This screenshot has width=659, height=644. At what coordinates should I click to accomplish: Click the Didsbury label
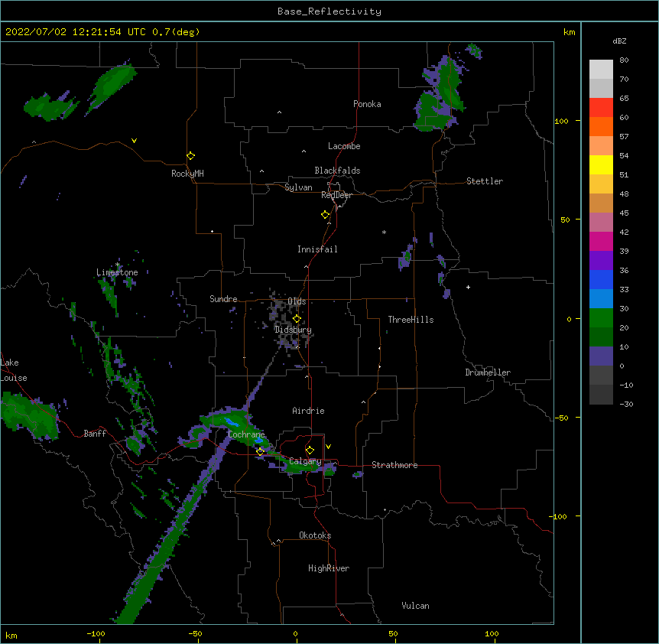293,330
